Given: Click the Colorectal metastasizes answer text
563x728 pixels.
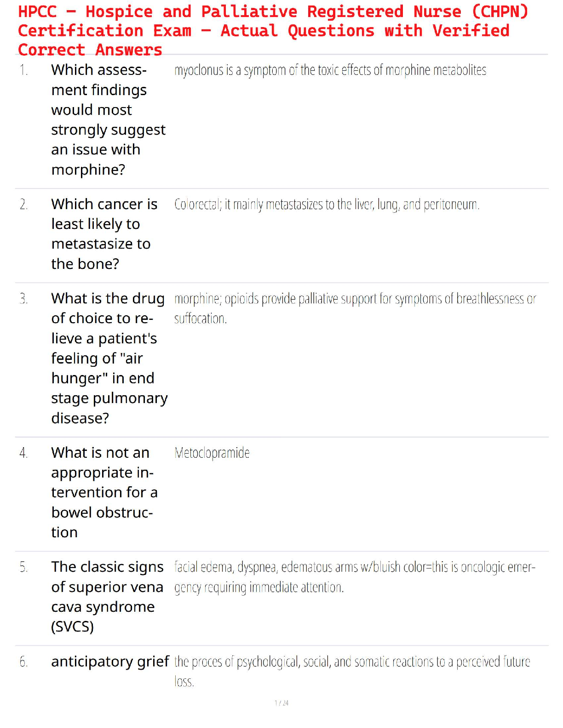Looking at the screenshot, I should (x=327, y=205).
